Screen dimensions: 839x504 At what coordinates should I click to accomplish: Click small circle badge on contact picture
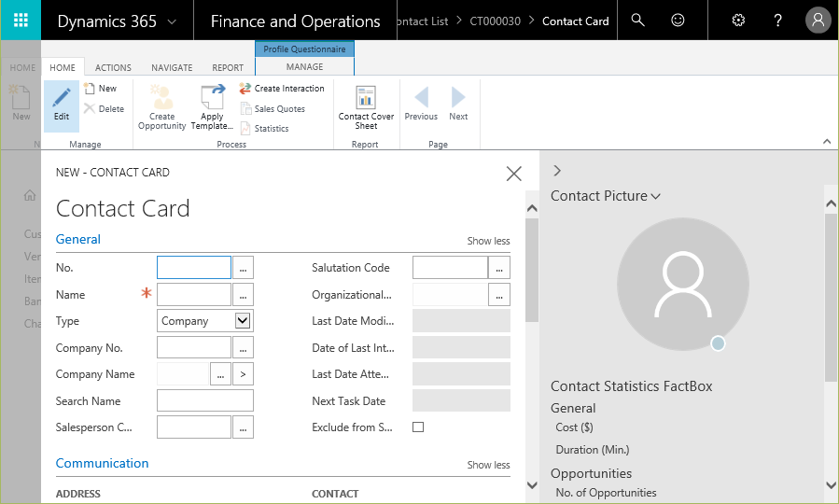[718, 343]
